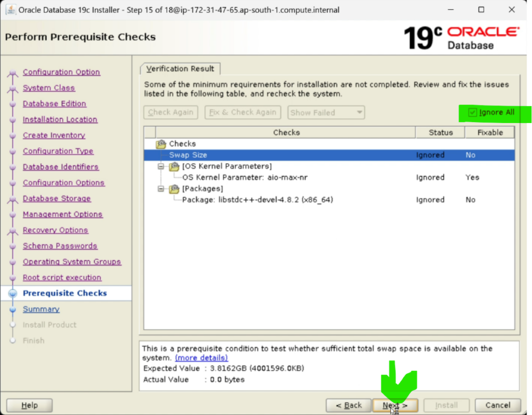Open the more details link
Screen dimensions: 532x415
tap(201, 358)
